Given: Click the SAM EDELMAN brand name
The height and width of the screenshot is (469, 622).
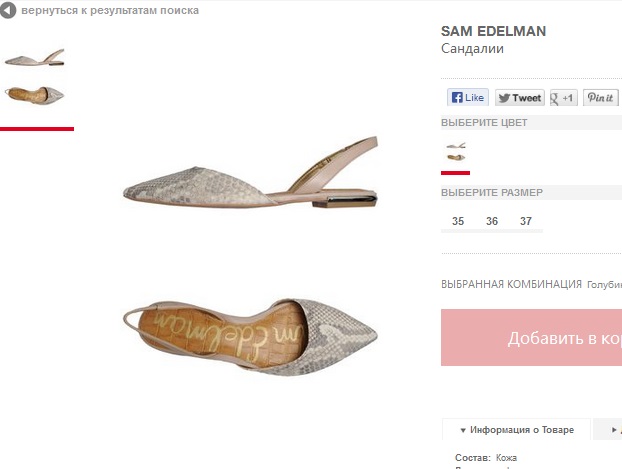Looking at the screenshot, I should (493, 31).
